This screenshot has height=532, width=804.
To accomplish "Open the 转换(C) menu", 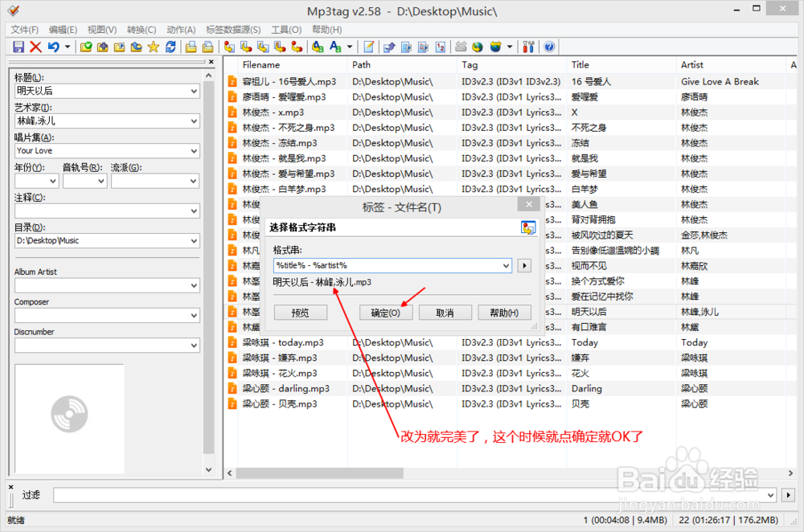I will tap(142, 30).
